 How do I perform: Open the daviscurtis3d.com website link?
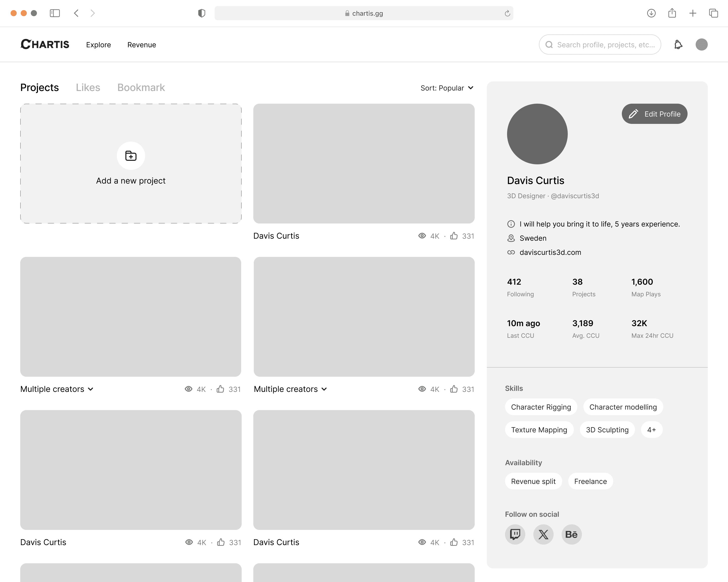pyautogui.click(x=550, y=252)
